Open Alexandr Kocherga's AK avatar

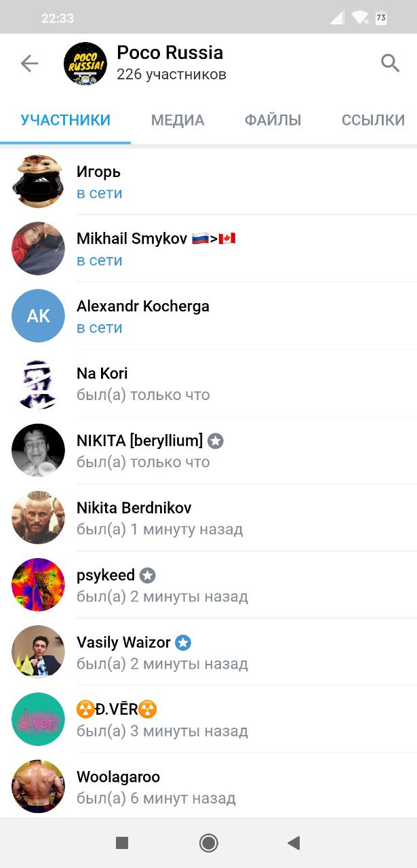[39, 316]
